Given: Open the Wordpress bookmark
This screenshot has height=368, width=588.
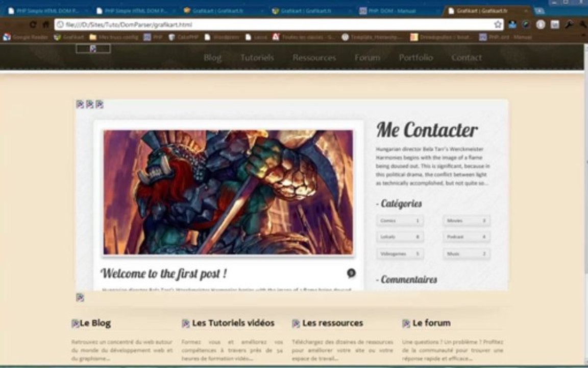Looking at the screenshot, I should [222, 37].
